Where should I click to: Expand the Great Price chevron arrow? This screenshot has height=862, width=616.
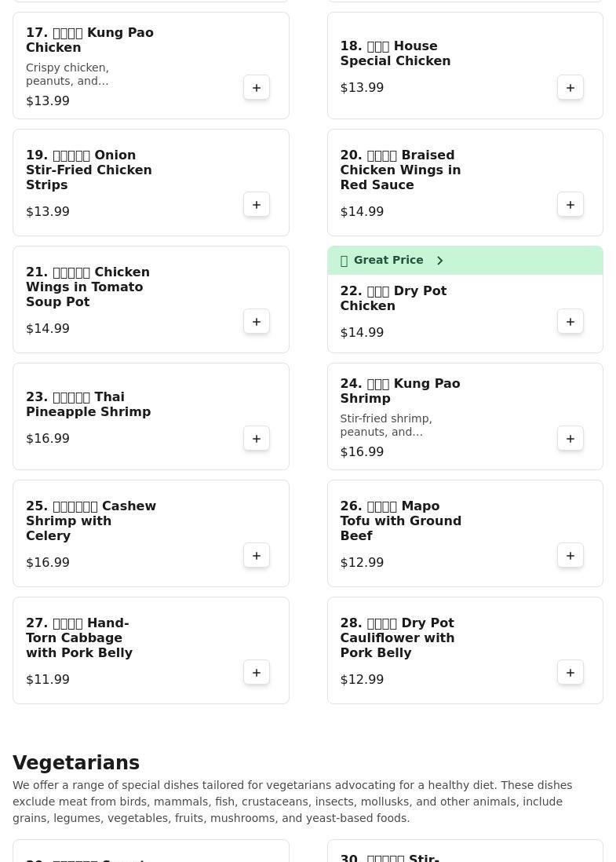440,261
